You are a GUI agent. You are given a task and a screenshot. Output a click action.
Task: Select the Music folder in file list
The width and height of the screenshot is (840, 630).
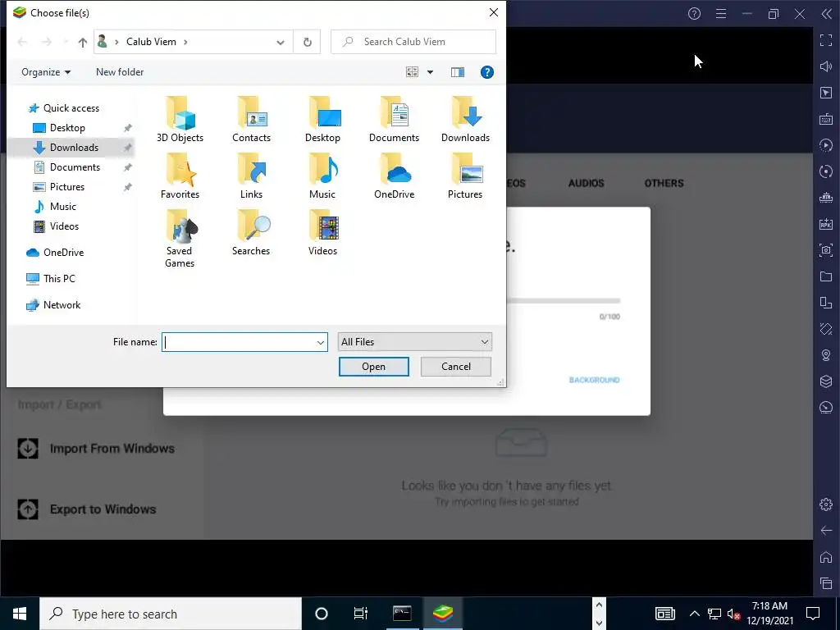point(322,176)
